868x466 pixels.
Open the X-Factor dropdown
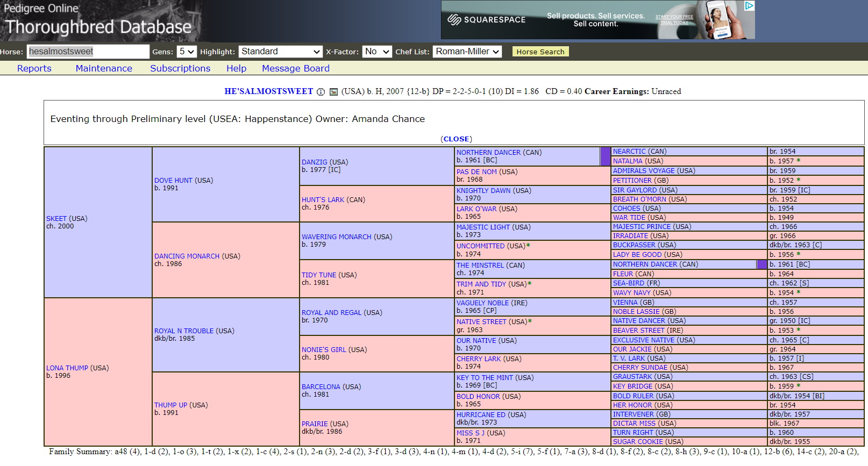tap(376, 52)
